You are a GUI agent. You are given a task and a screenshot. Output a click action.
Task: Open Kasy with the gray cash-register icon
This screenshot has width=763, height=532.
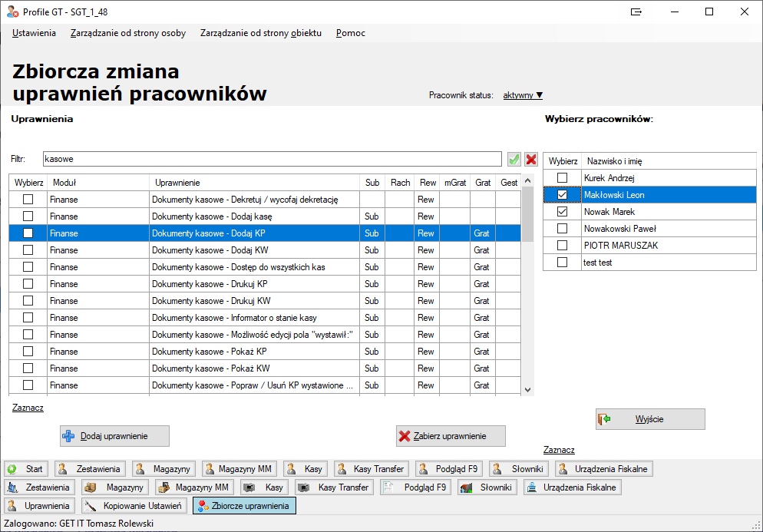click(264, 487)
